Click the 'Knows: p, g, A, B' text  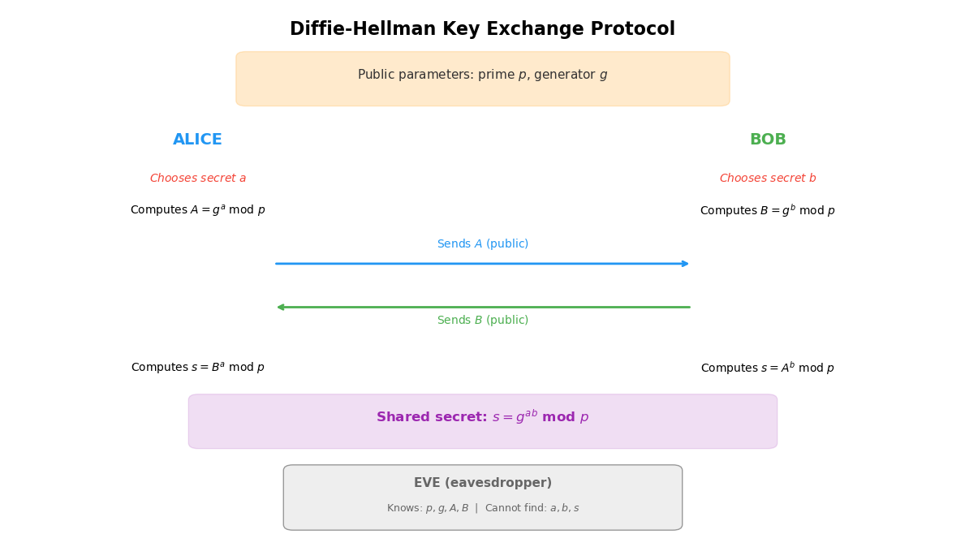[428, 509]
